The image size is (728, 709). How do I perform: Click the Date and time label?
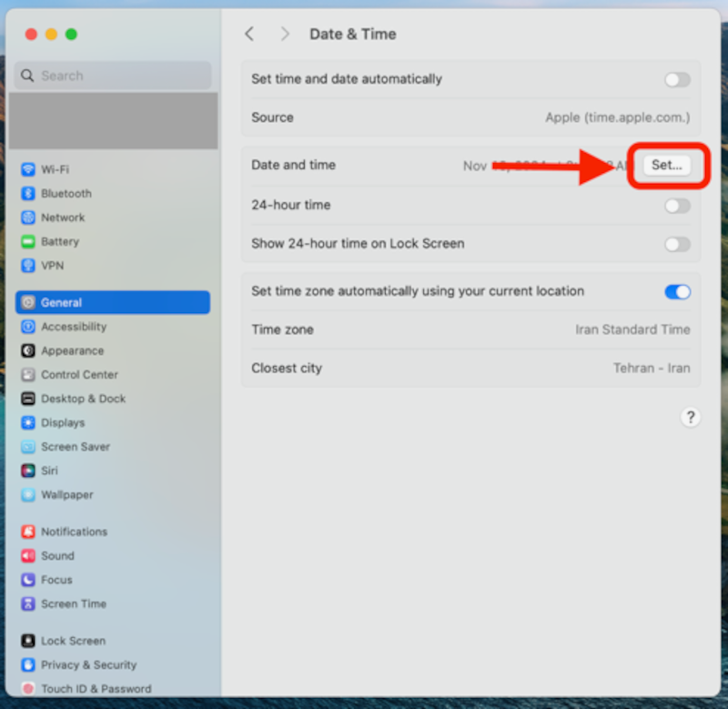(293, 165)
